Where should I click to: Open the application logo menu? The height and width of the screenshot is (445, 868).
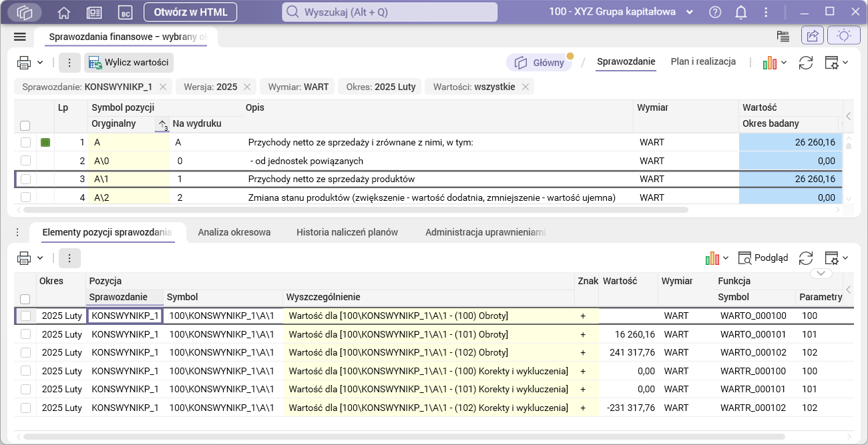tap(24, 12)
